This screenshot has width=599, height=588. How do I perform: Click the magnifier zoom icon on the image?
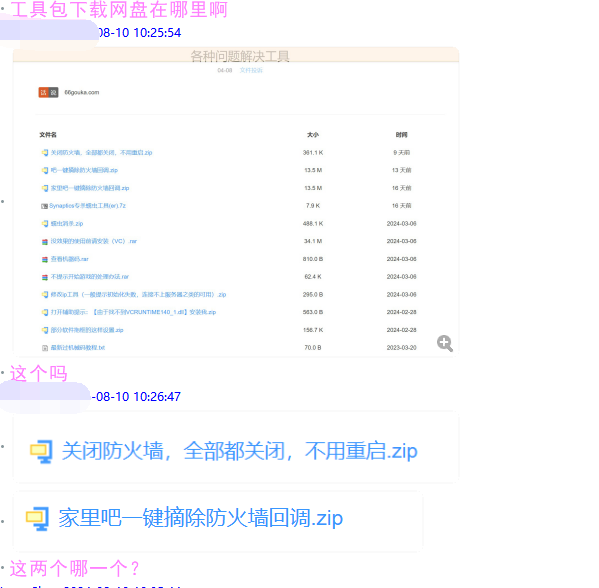click(445, 343)
